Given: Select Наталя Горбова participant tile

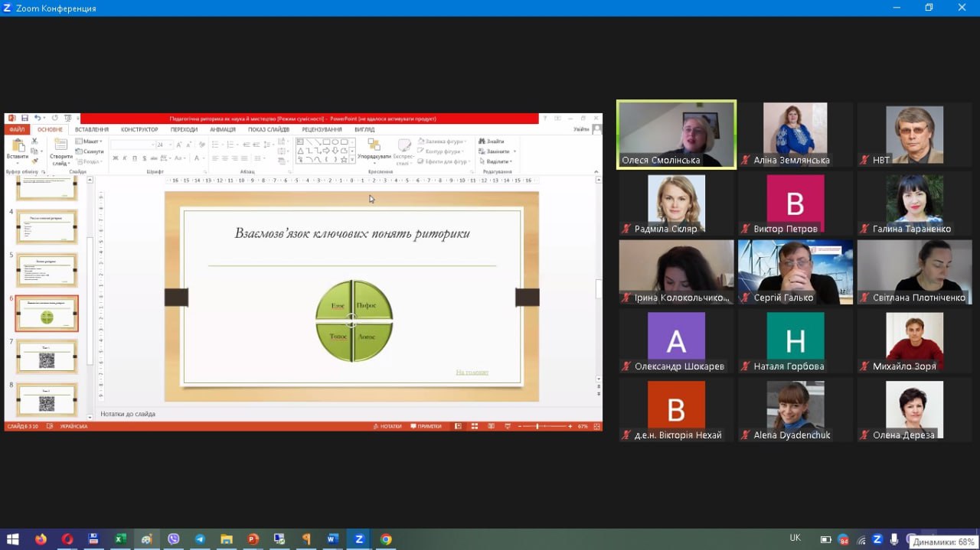Looking at the screenshot, I should tap(795, 340).
